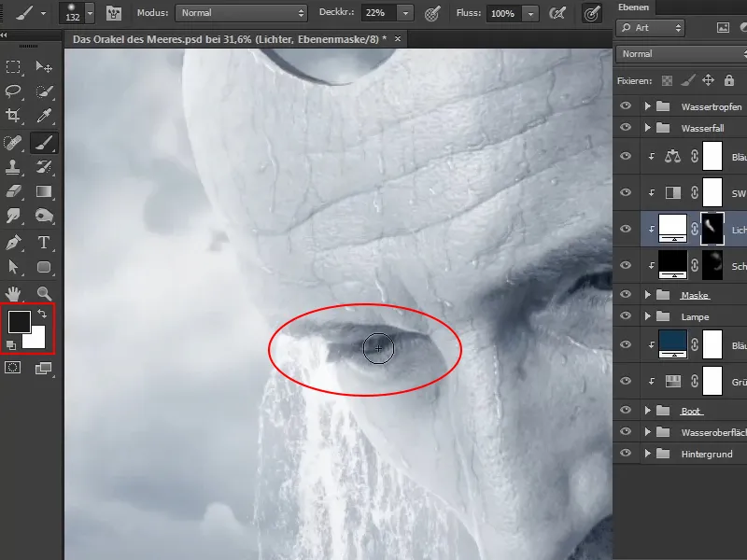Click the Deckkr. opacity value field
The height and width of the screenshot is (560, 747).
[x=380, y=13]
